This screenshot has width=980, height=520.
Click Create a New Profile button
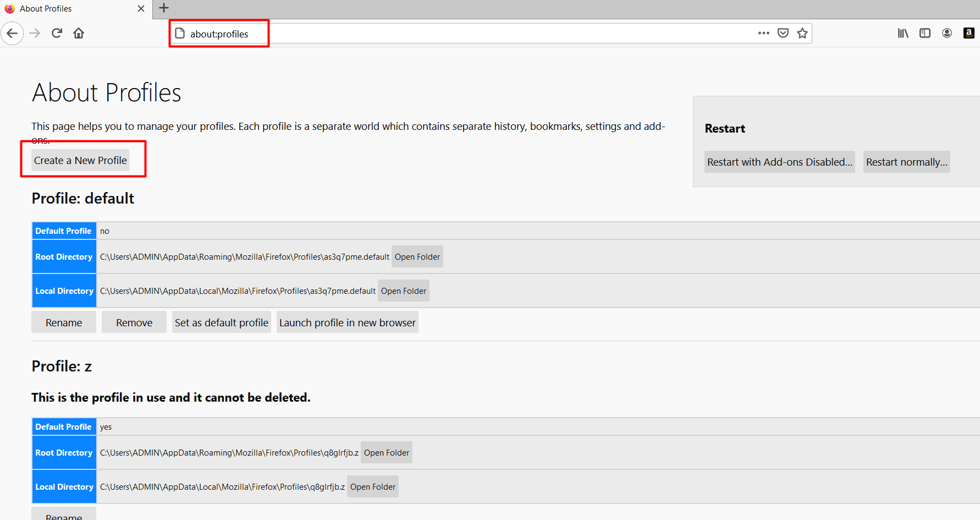[80, 160]
